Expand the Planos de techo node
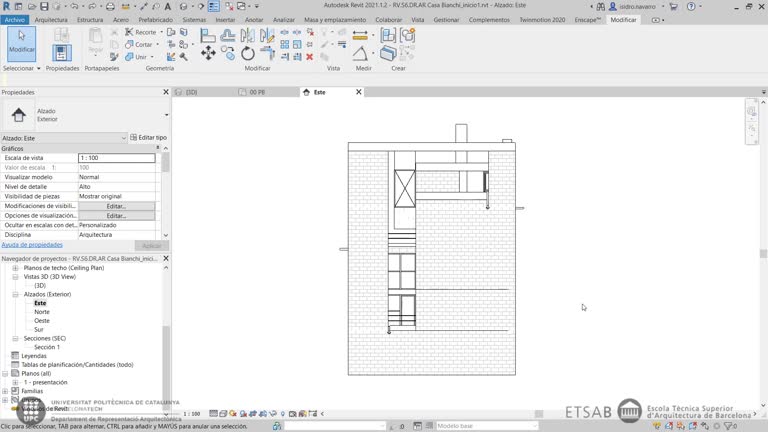Viewport: 768px width, 432px height. (x=15, y=268)
